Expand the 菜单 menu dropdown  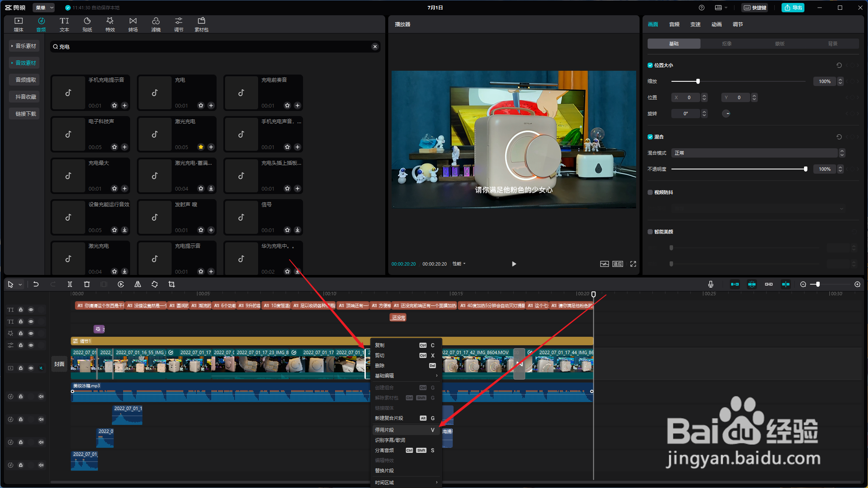tap(44, 8)
